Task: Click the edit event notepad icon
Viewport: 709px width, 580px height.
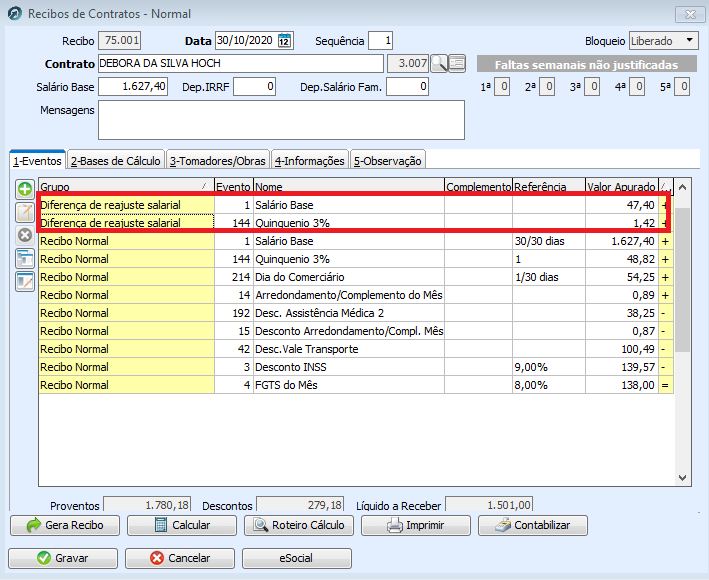Action: pos(25,212)
